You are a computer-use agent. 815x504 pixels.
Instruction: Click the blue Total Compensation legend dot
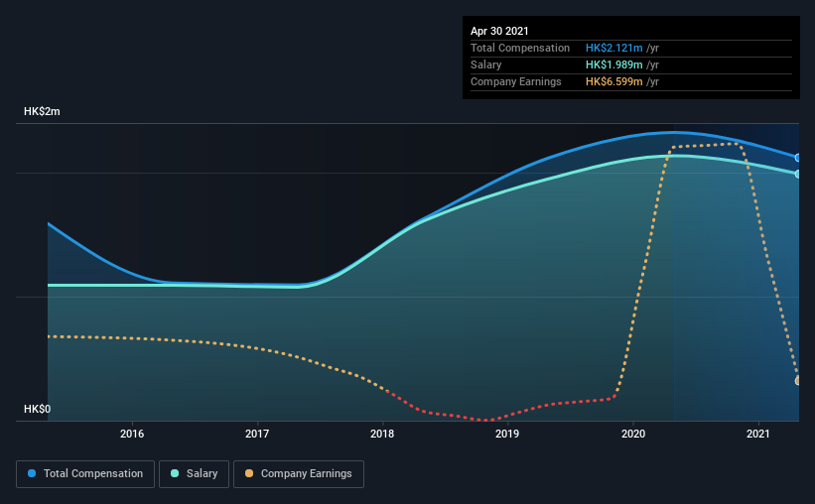pyautogui.click(x=32, y=473)
